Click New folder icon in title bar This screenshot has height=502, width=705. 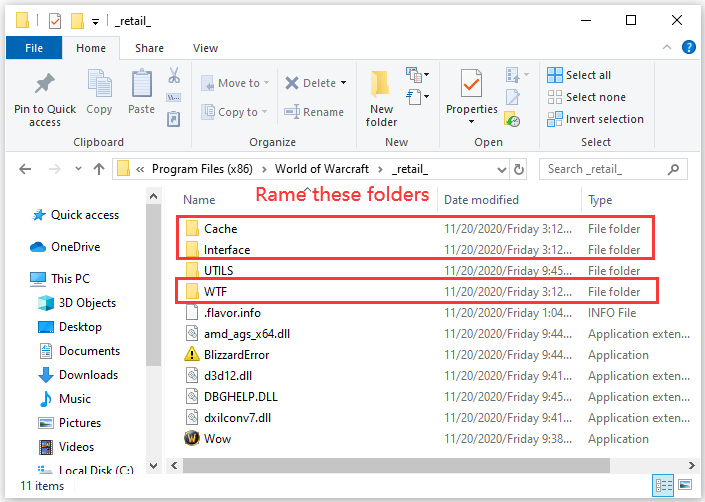[77, 21]
